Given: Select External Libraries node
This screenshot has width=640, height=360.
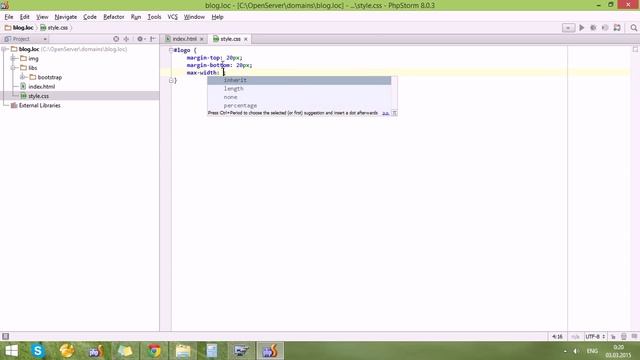Looking at the screenshot, I should click(x=36, y=105).
